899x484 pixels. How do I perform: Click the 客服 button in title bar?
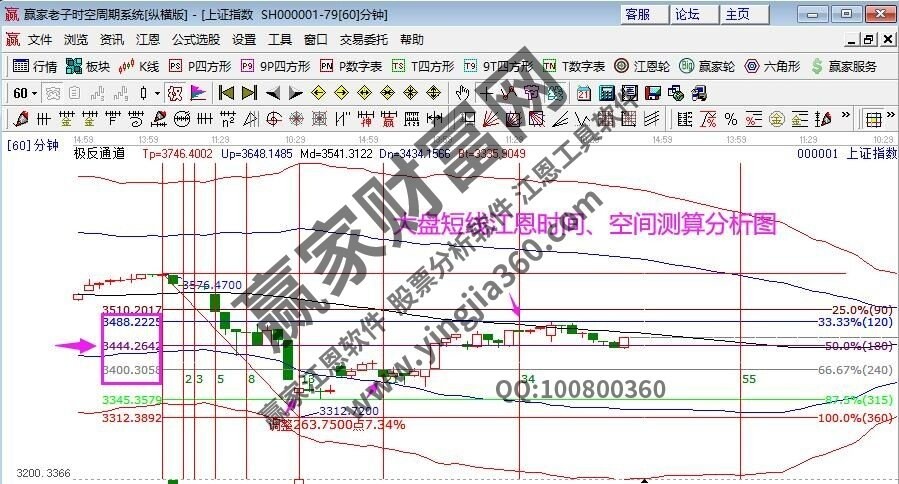coord(638,14)
